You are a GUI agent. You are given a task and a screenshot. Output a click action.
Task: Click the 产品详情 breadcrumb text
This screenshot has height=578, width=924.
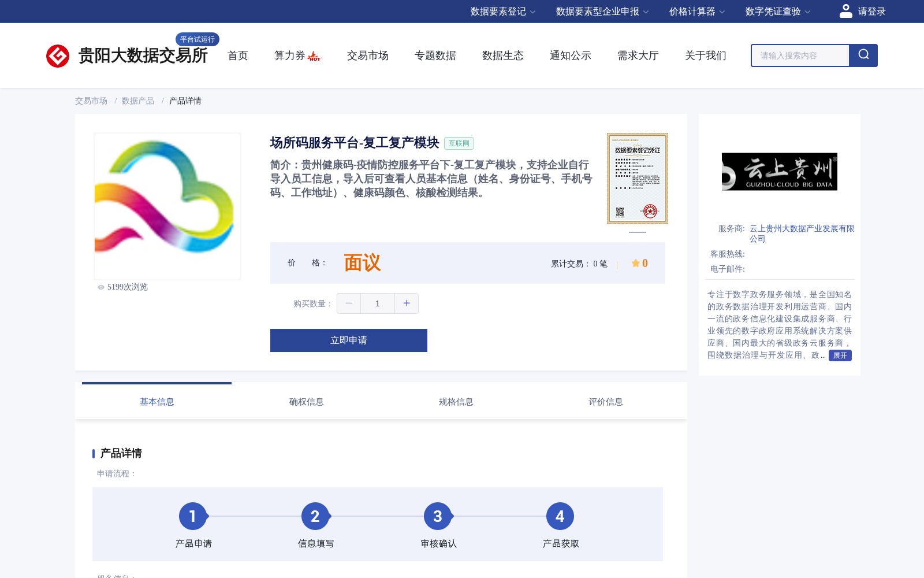pyautogui.click(x=185, y=101)
